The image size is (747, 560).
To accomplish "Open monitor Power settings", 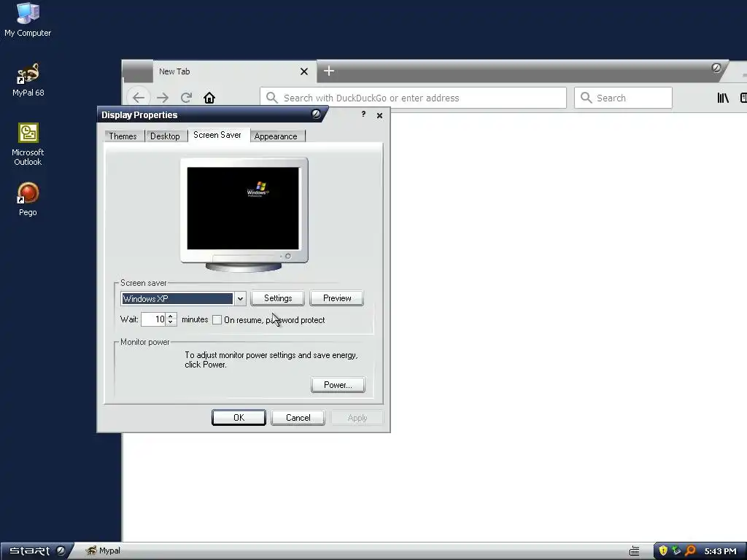I will click(x=338, y=385).
